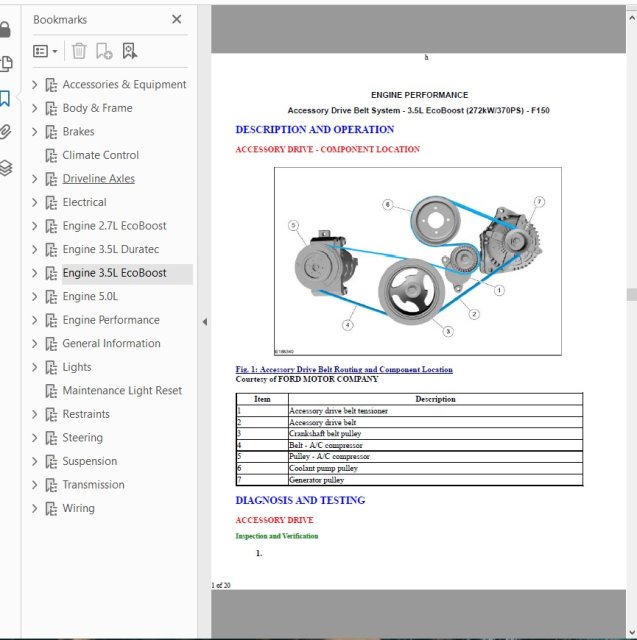Click the find current bookmark icon
Image resolution: width=637 pixels, height=640 pixels.
coord(129,51)
